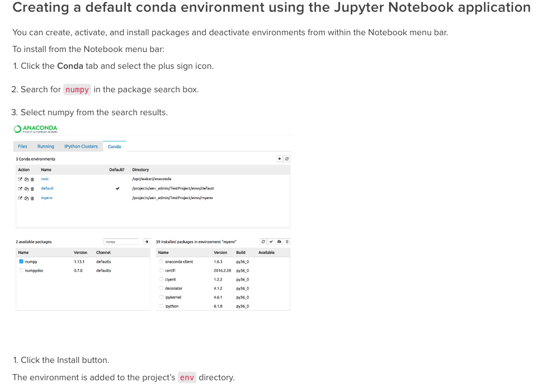The width and height of the screenshot is (556, 392).
Task: Click the Anaconda logo
Action: pos(35,128)
